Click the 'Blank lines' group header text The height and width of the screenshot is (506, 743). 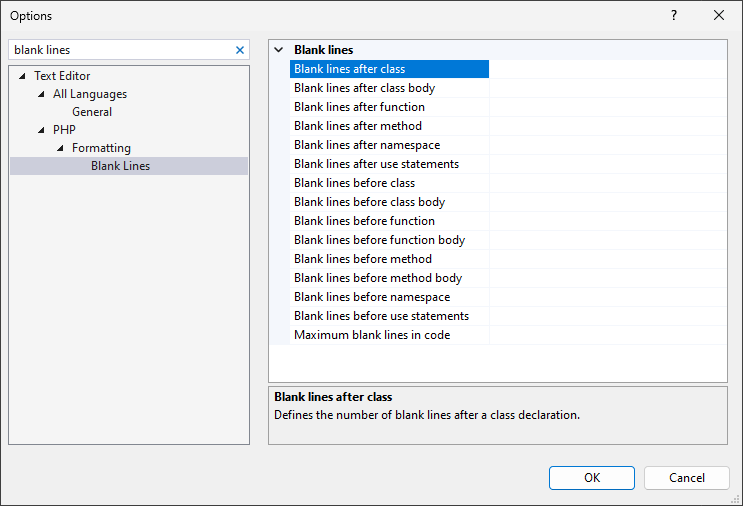pyautogui.click(x=324, y=50)
